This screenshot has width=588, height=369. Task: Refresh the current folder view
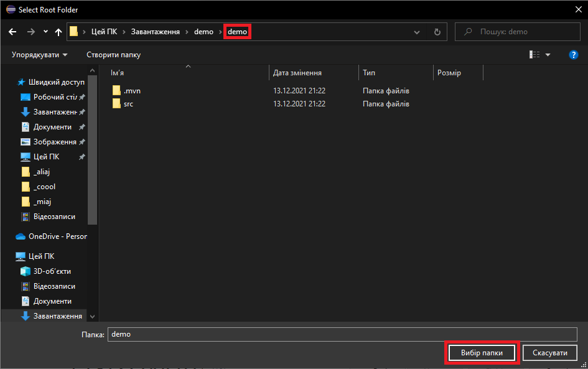click(x=437, y=32)
